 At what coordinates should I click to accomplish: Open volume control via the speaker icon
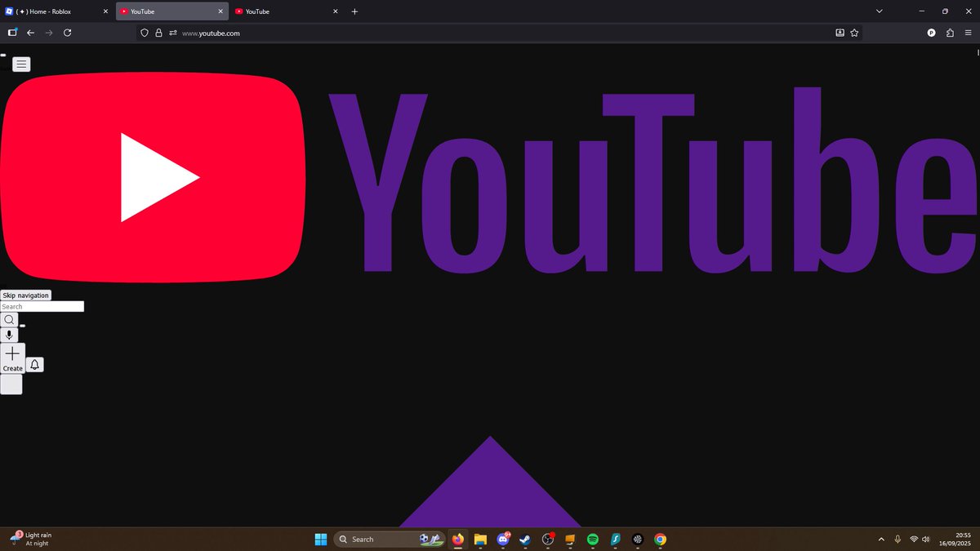(925, 539)
